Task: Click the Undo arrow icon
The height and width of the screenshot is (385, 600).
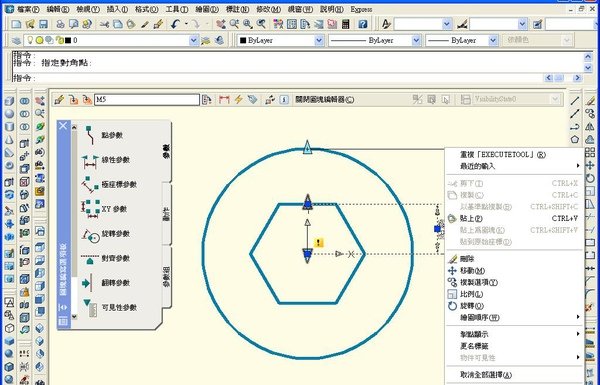Action: point(176,24)
